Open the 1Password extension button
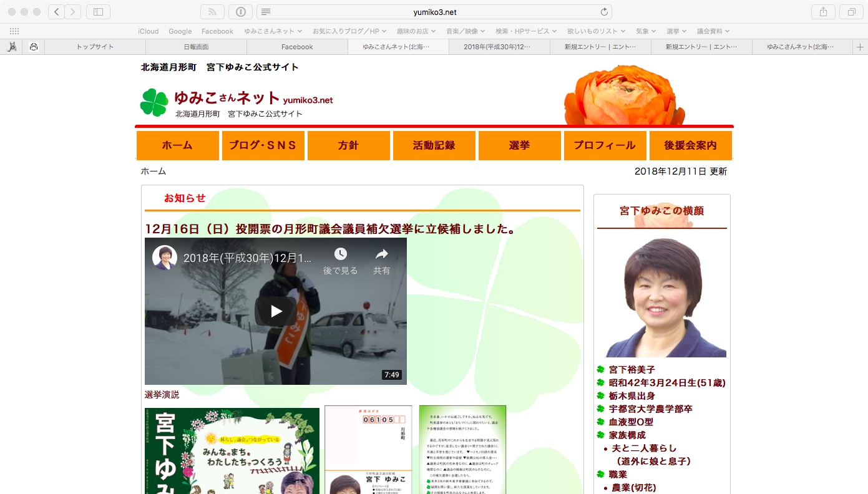Viewport: 868px width, 494px height. point(241,12)
